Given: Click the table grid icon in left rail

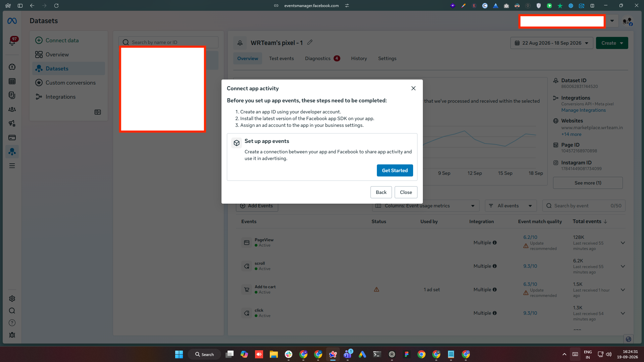Looking at the screenshot, I should (x=12, y=81).
